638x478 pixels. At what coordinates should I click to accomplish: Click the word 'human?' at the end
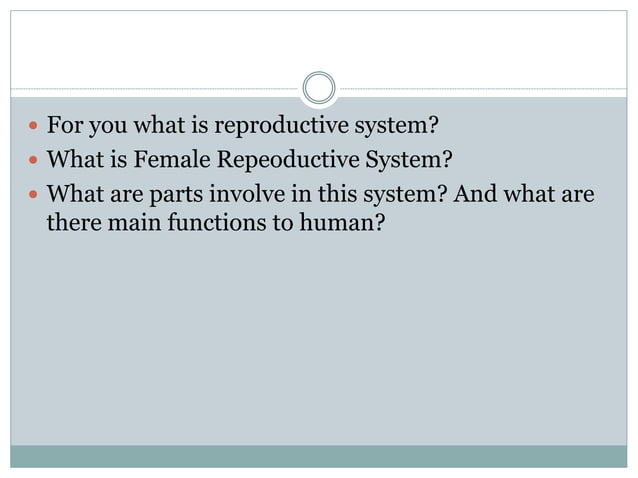342,223
